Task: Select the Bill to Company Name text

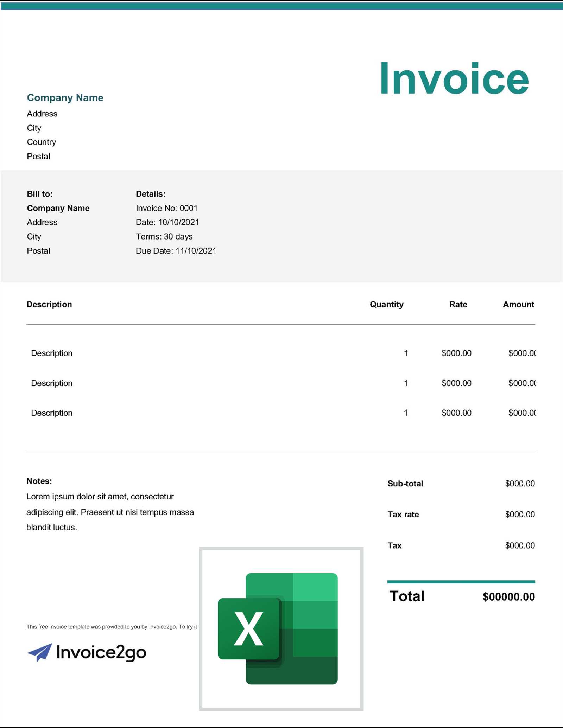Action: (58, 208)
